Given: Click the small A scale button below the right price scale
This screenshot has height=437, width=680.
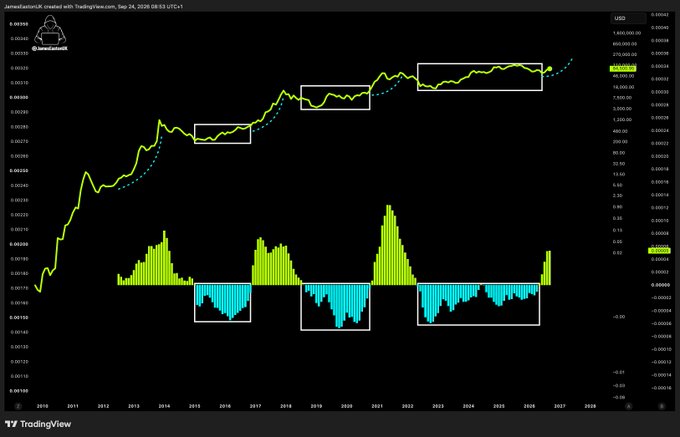Looking at the screenshot, I should (x=628, y=406).
